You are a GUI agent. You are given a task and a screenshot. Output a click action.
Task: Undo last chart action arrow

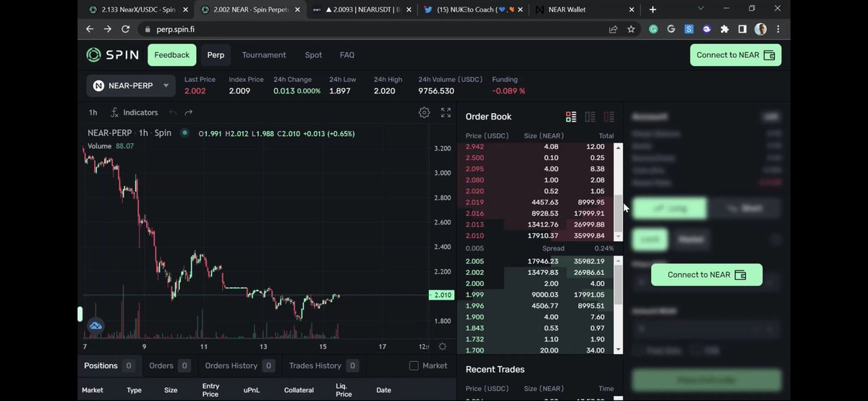(x=173, y=112)
